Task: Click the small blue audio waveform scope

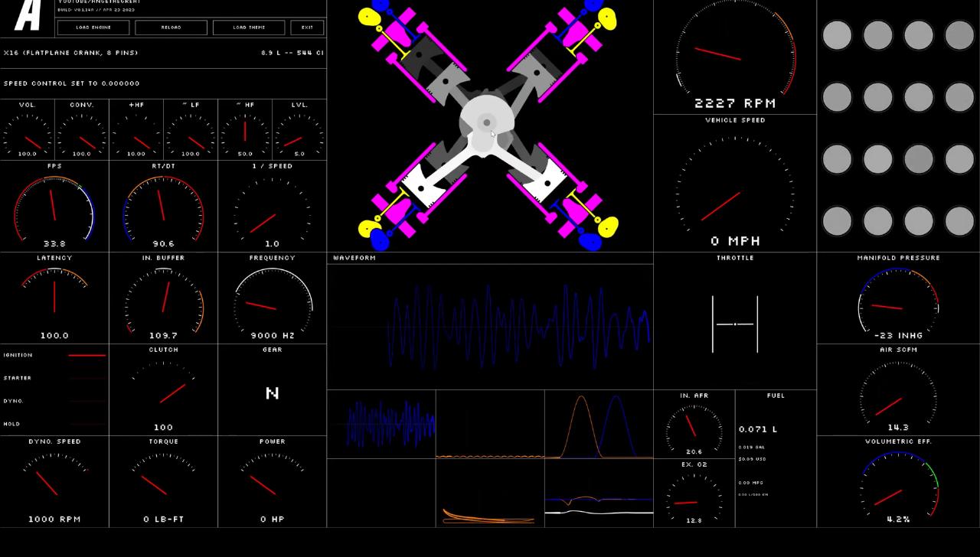Action: [381, 425]
